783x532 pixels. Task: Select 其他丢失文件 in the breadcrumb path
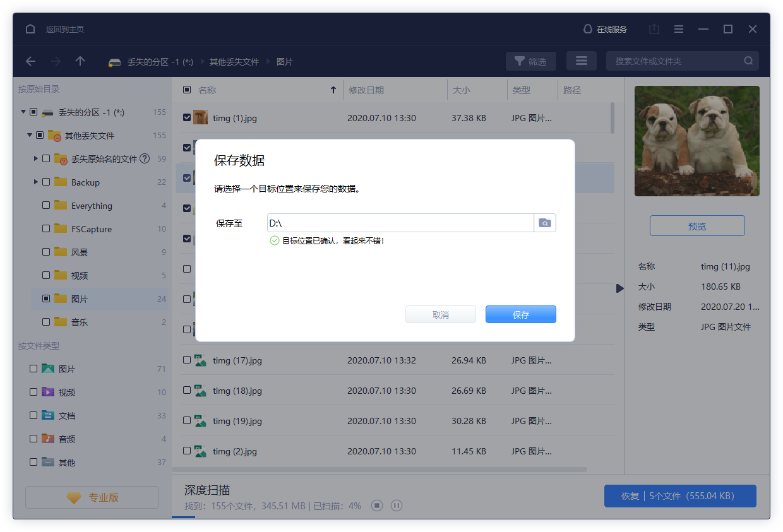234,62
